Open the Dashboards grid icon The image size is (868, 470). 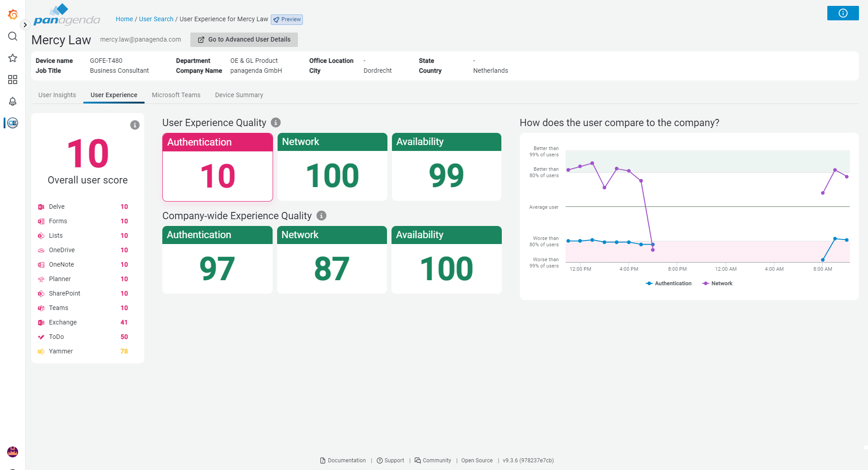click(13, 80)
